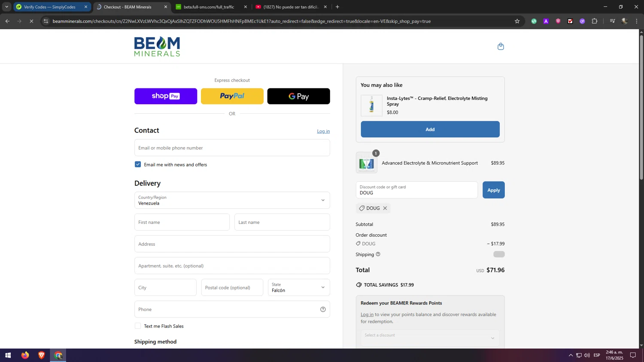Screen dimensions: 644x362
Task: Open the tab search dropdown arrow
Action: pyautogui.click(x=6, y=7)
